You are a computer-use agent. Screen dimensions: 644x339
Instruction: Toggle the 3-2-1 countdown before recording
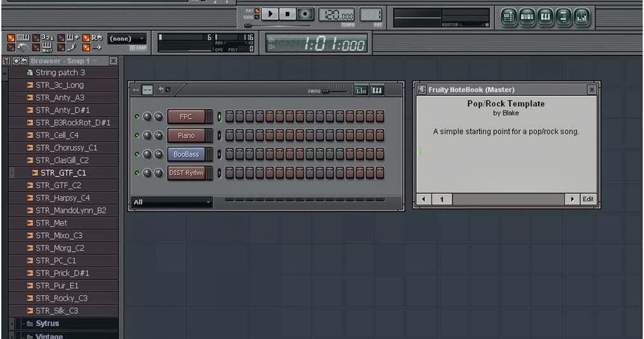(44, 38)
